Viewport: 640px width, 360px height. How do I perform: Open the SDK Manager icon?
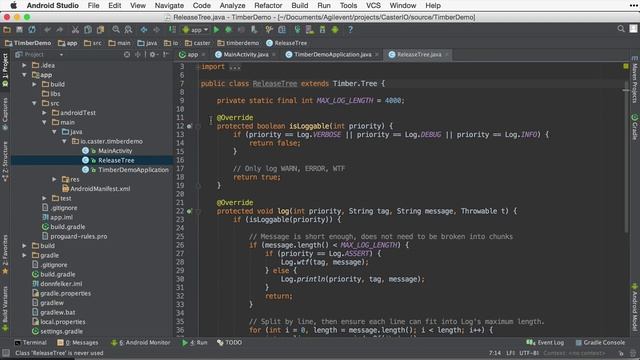pyautogui.click(x=322, y=30)
